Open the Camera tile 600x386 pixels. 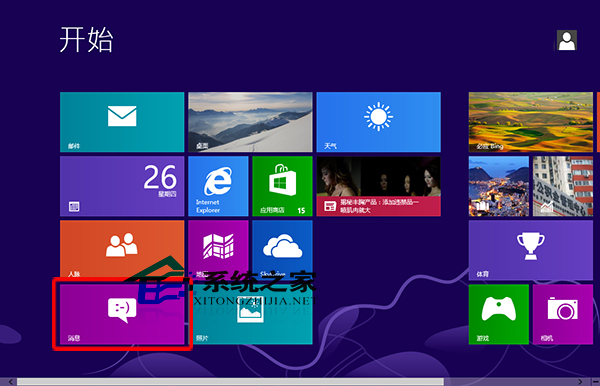(563, 314)
